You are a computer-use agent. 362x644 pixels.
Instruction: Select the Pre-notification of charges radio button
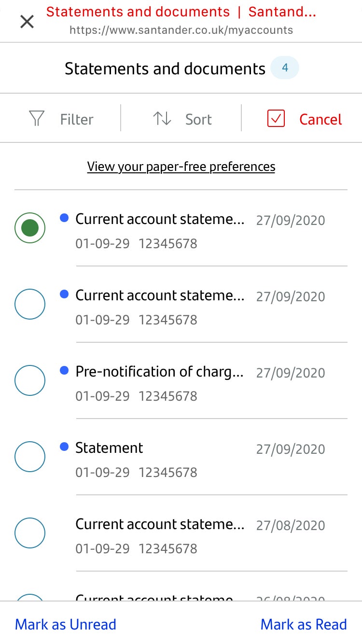tap(30, 380)
